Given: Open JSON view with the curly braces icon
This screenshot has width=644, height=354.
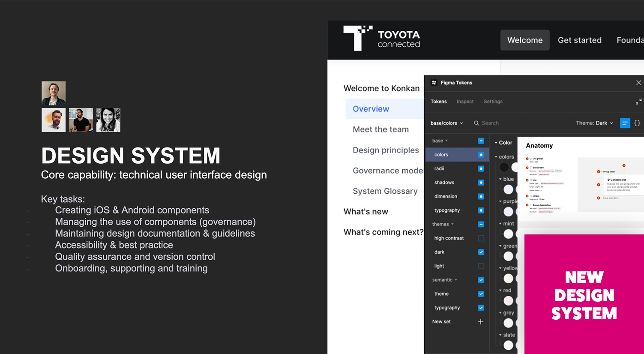Looking at the screenshot, I should [x=637, y=123].
